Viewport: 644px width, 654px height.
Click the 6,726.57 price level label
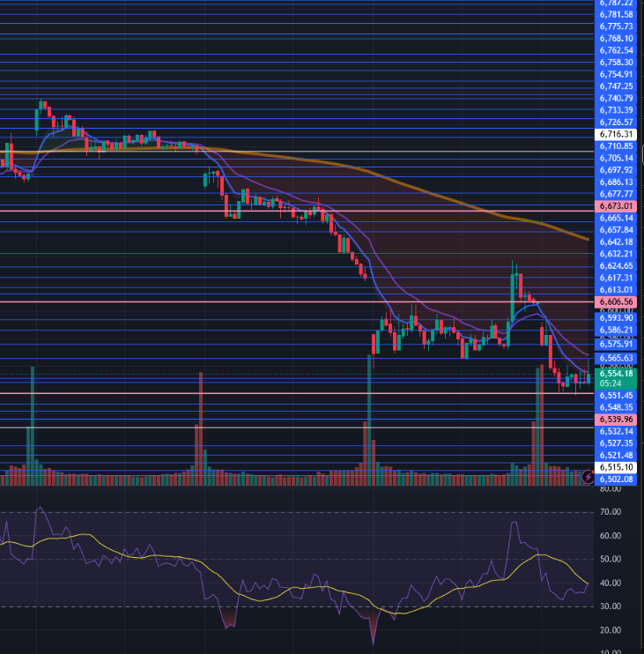[x=616, y=123]
